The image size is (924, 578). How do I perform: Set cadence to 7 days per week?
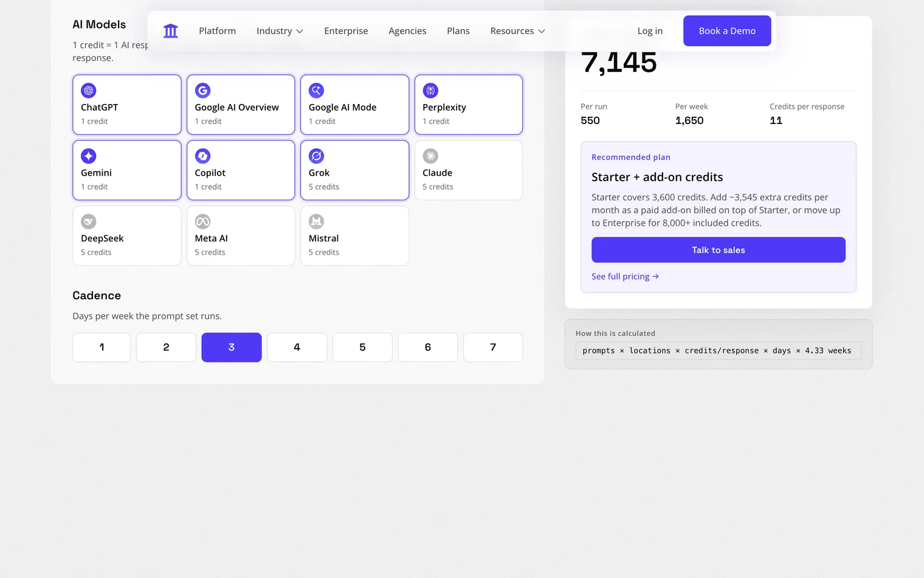[493, 347]
